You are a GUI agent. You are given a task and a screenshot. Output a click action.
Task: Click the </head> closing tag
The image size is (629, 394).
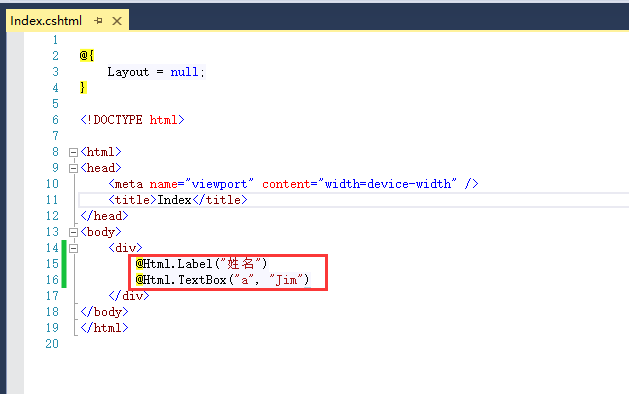point(104,216)
